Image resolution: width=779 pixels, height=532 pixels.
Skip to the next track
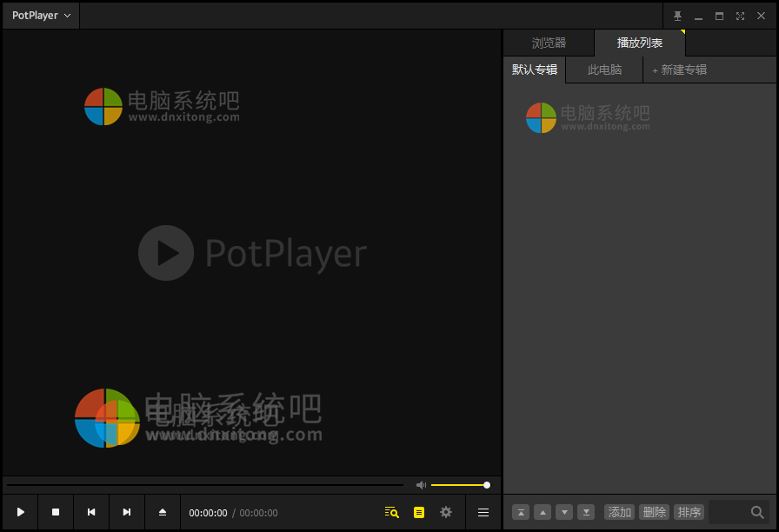(x=127, y=512)
